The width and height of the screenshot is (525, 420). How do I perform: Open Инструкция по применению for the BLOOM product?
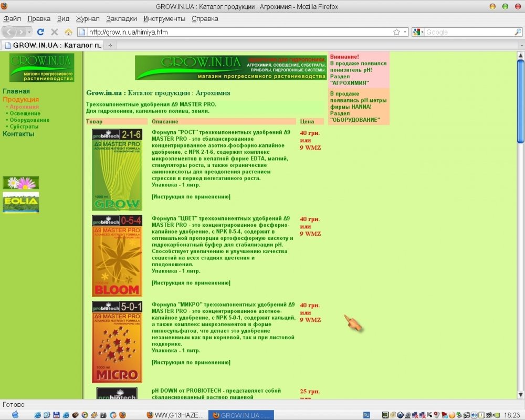coord(191,282)
